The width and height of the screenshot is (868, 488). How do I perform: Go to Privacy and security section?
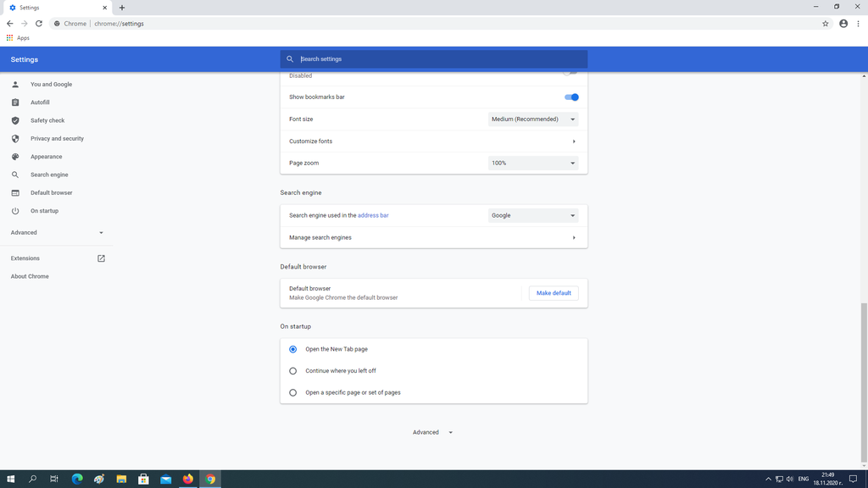point(57,139)
